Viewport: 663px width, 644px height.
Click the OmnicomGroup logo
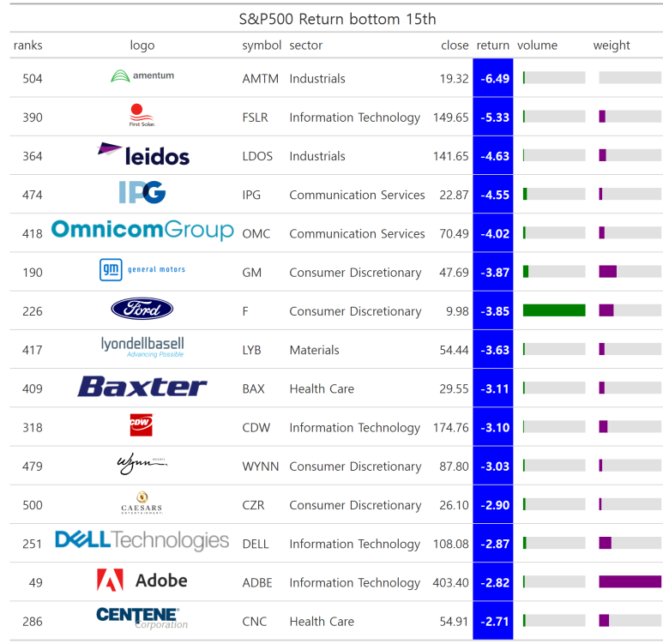click(x=142, y=230)
